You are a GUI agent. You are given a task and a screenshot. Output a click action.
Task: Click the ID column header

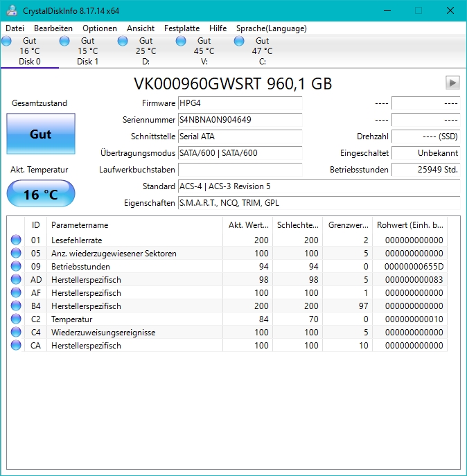[35, 225]
